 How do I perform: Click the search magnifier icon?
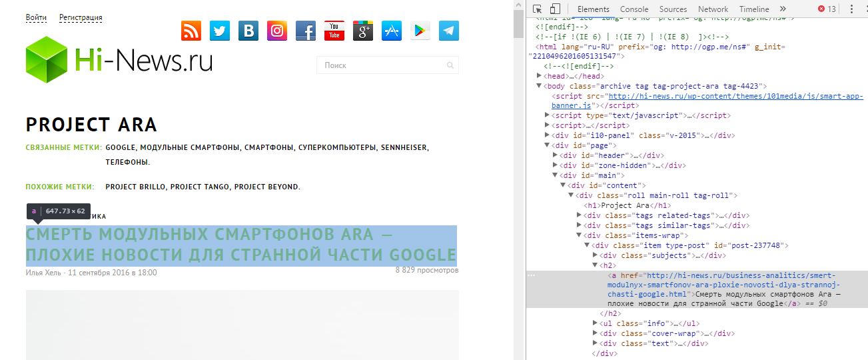(x=450, y=65)
